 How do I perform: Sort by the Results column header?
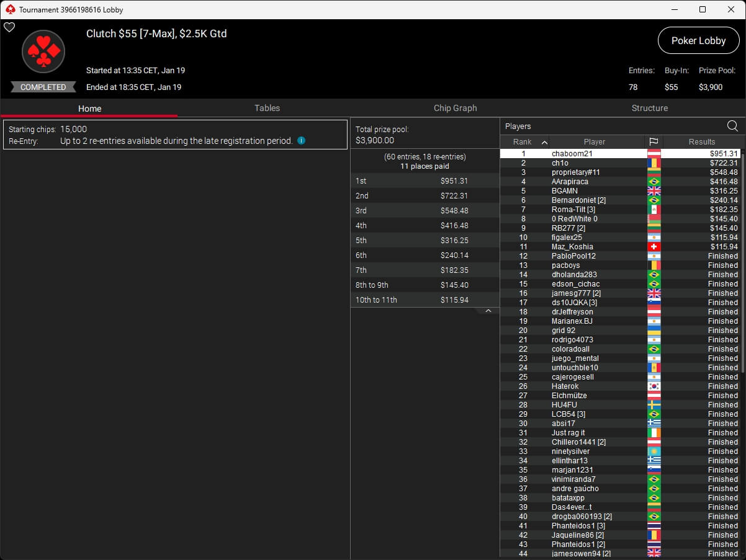coord(701,142)
